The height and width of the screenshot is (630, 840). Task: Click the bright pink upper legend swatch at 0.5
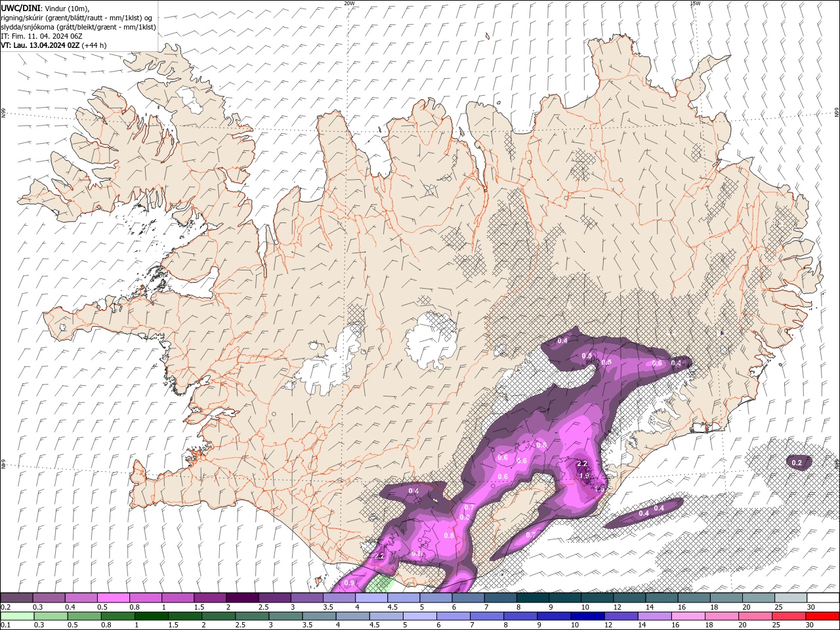(x=113, y=598)
